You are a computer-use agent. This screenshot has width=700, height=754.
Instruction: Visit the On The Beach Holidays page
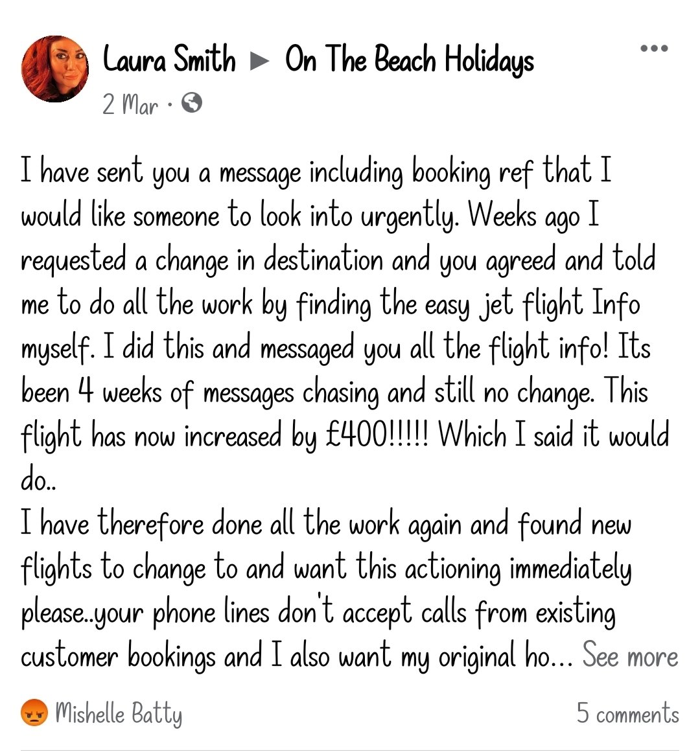point(410,61)
